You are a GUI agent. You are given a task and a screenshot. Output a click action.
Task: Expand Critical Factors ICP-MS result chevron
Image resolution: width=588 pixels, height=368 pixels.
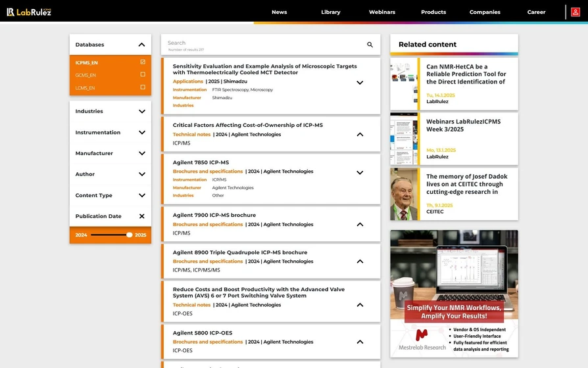point(360,134)
